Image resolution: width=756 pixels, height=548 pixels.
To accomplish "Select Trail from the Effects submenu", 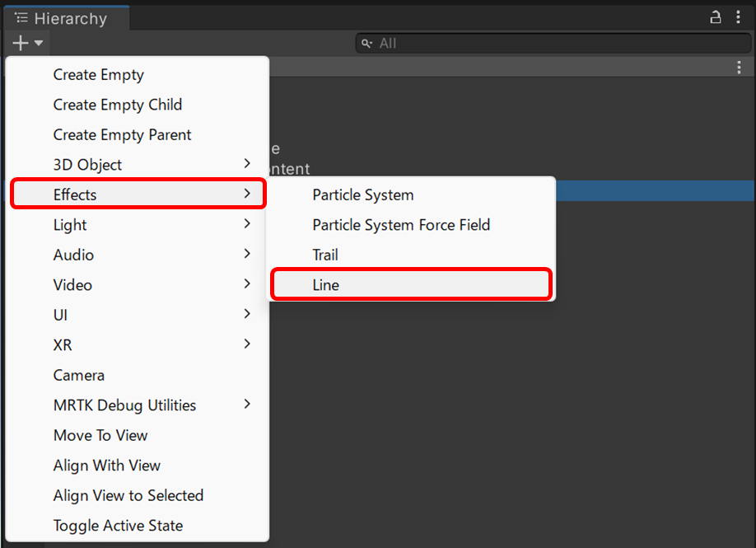I will [324, 254].
